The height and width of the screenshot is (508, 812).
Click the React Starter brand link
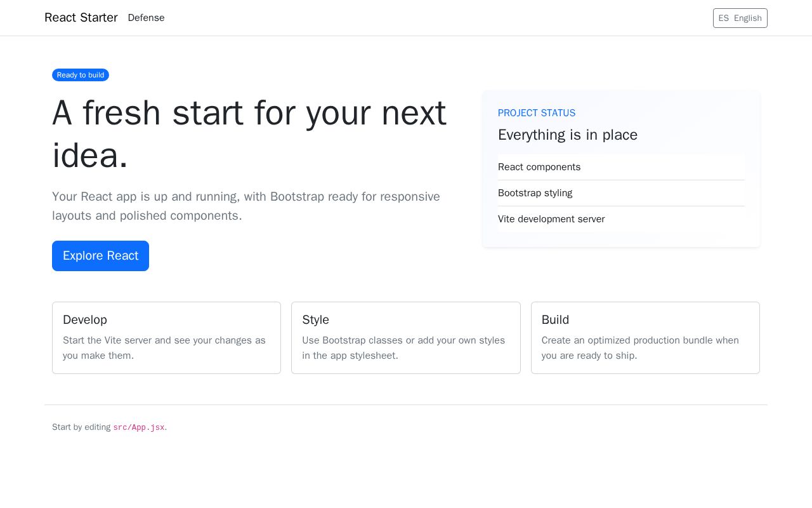[x=81, y=18]
